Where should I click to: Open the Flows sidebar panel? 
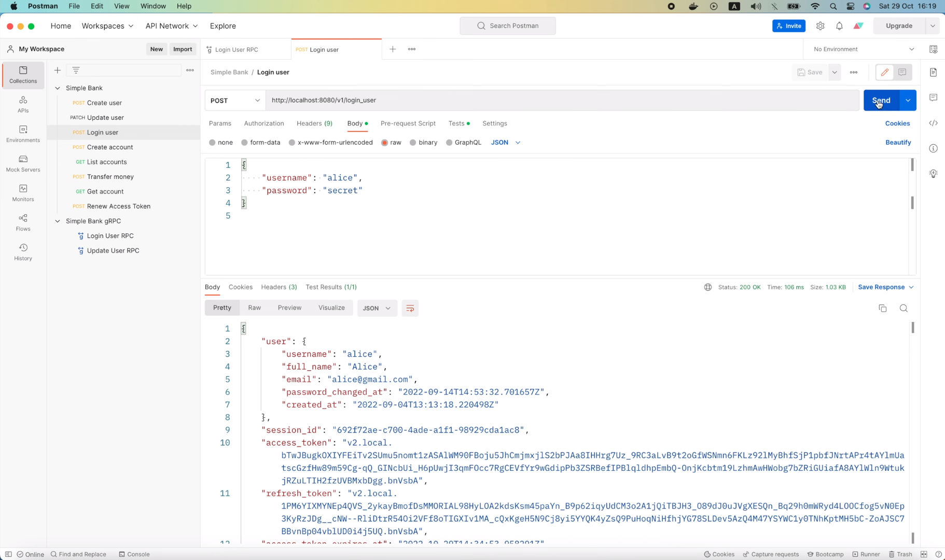pos(23,222)
